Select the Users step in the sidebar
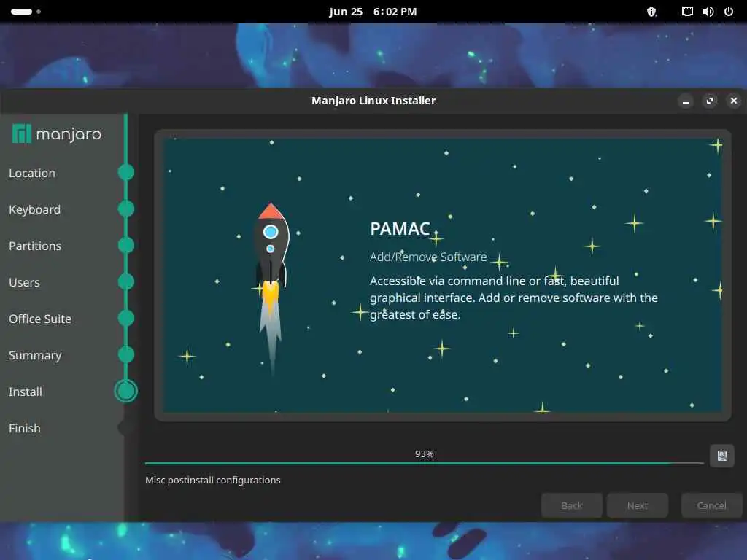 click(24, 282)
